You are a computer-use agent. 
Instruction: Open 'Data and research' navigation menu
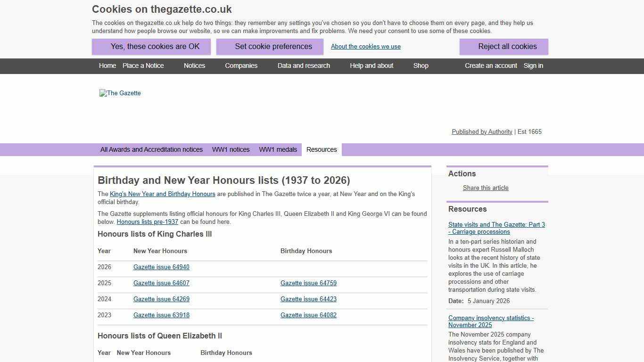(304, 66)
